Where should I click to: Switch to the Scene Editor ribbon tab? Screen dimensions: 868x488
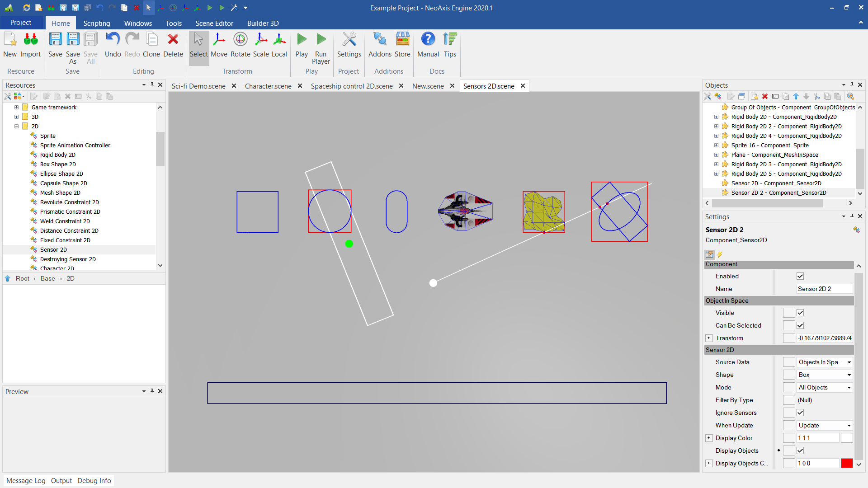pos(214,23)
